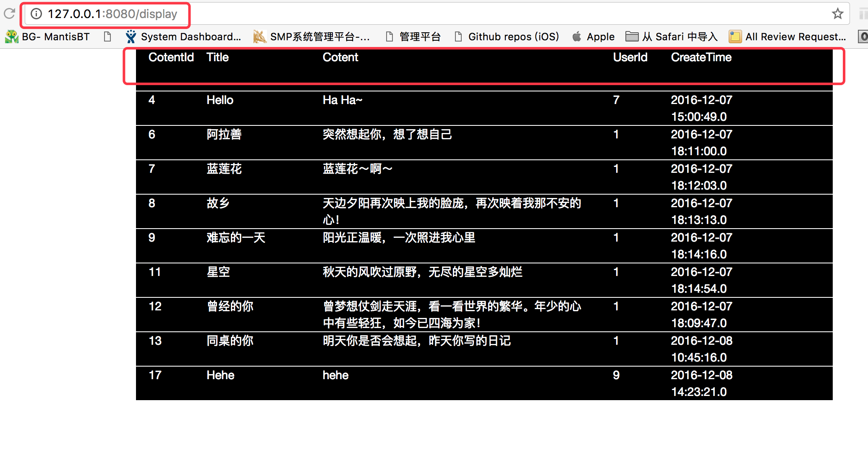868x453 pixels.
Task: Click the address bar URL 127.0.0.1:8080/display
Action: click(x=112, y=14)
